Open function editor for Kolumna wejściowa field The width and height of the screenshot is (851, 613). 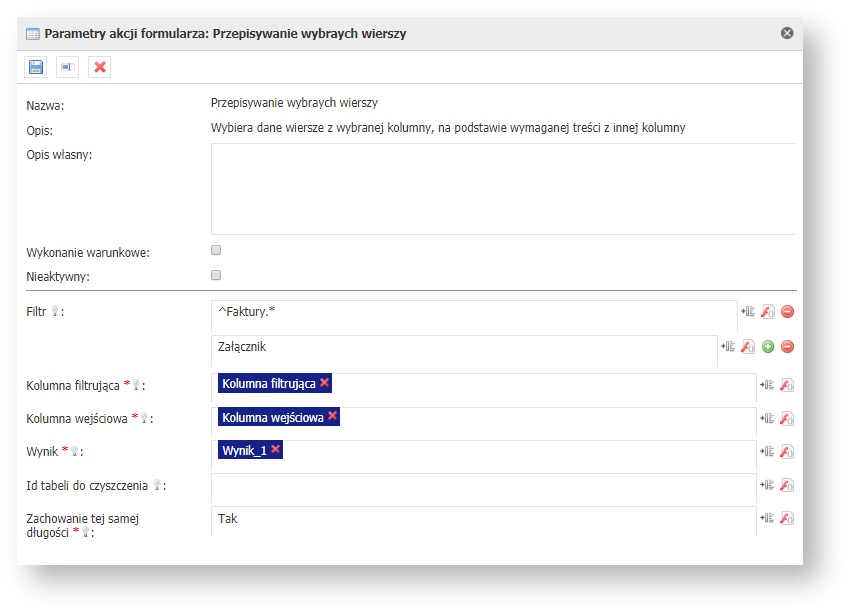786,418
